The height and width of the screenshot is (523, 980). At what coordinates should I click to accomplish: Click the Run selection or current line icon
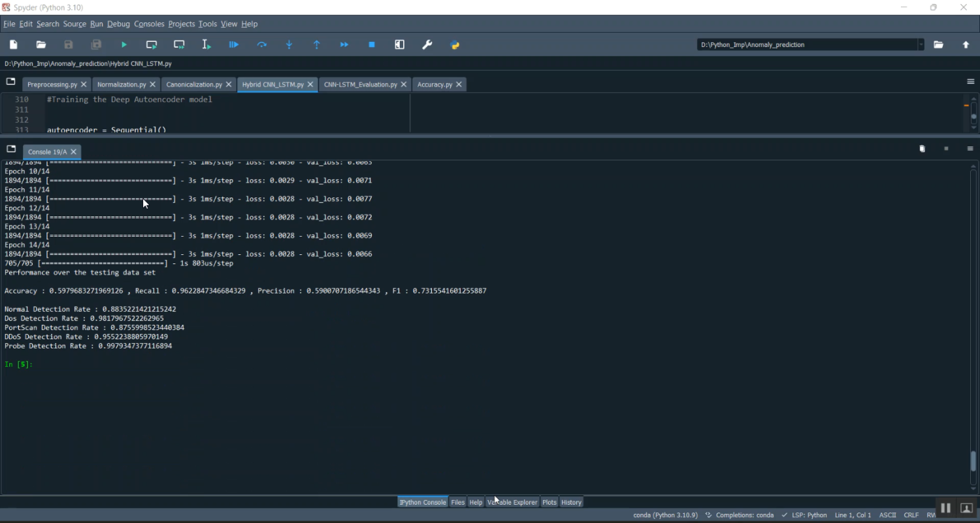206,44
